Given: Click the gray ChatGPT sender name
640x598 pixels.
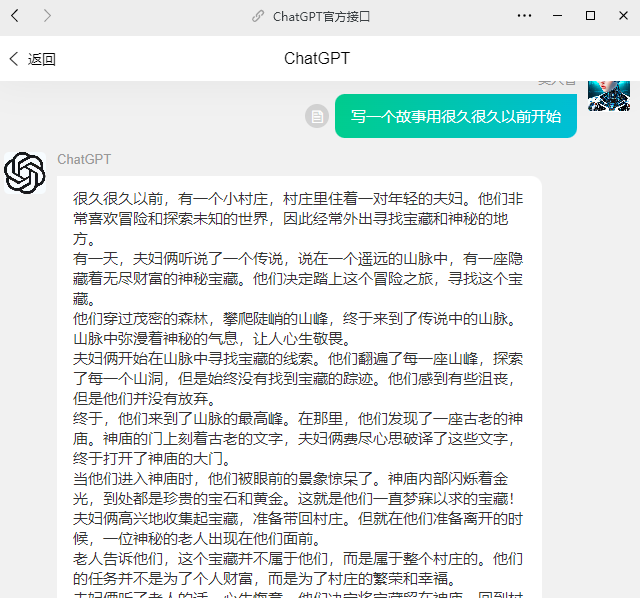Looking at the screenshot, I should (84, 159).
